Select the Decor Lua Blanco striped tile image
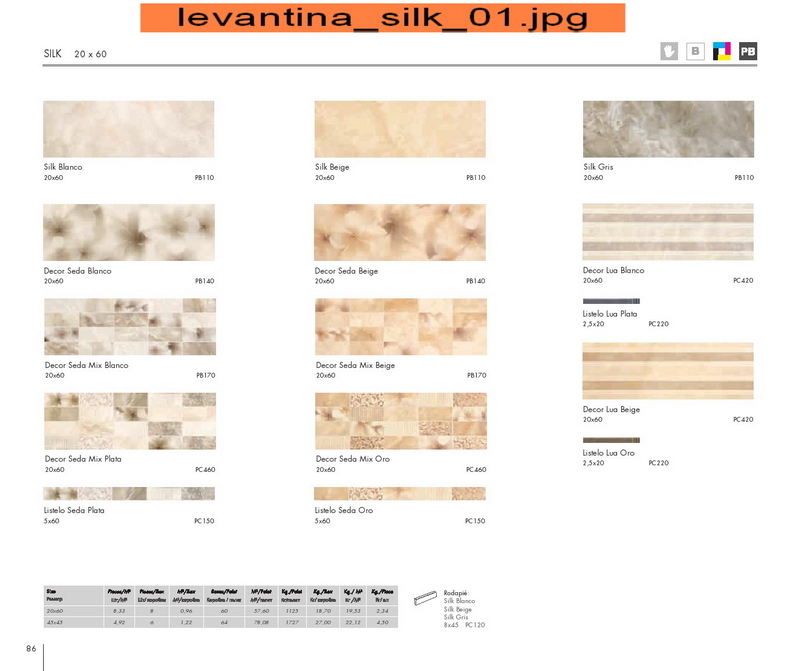This screenshot has width=800, height=671. (668, 232)
